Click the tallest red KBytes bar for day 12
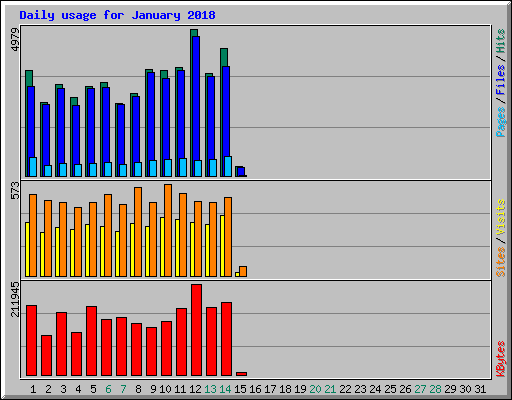Screen dimensions: 512x400 (196, 330)
